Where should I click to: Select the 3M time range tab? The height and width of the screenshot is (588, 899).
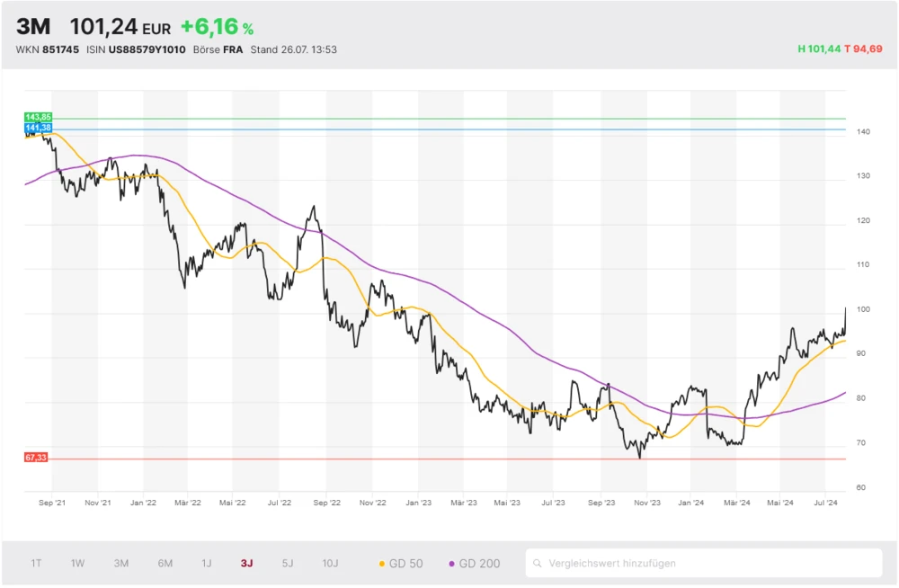(121, 564)
